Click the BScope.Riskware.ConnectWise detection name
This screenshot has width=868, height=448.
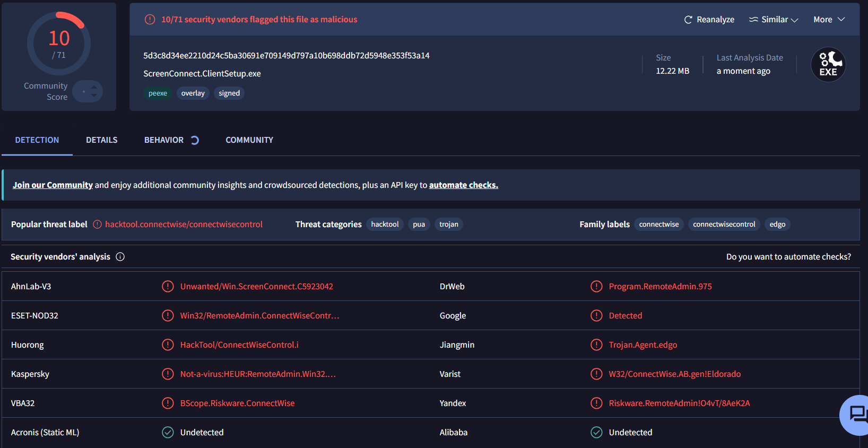tap(238, 403)
